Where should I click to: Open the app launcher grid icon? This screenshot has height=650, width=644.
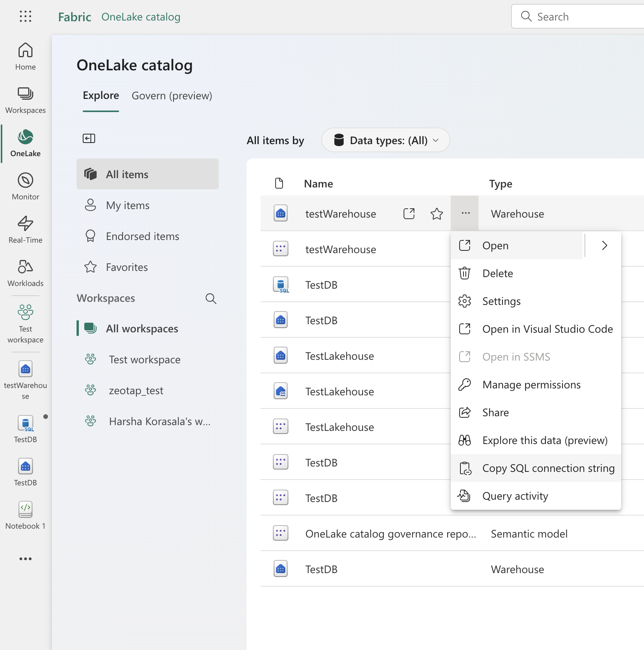pos(26,16)
